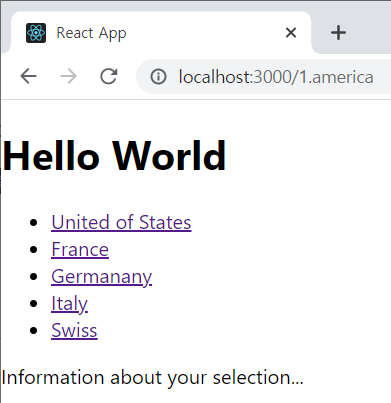Open a new tab with the plus button

coord(338,33)
